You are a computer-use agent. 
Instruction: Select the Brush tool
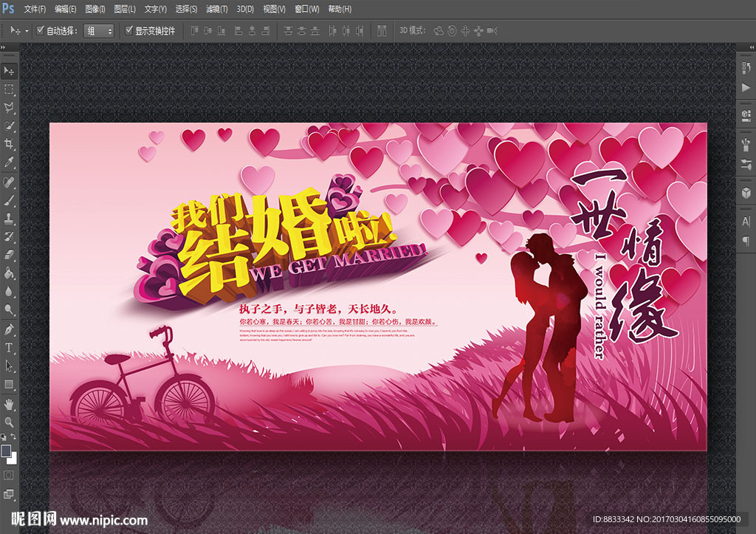pyautogui.click(x=9, y=200)
